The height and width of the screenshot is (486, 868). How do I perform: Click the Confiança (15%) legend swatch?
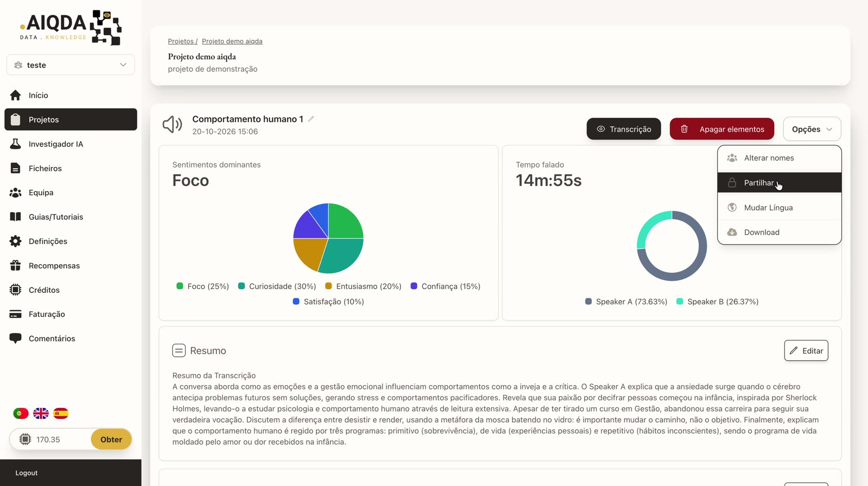414,286
